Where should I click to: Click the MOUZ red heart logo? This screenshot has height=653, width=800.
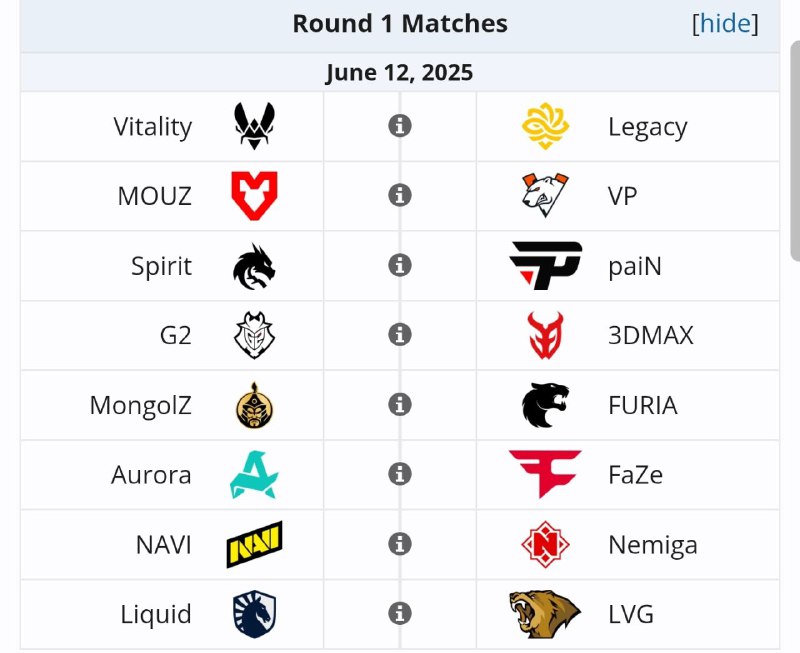pyautogui.click(x=254, y=196)
